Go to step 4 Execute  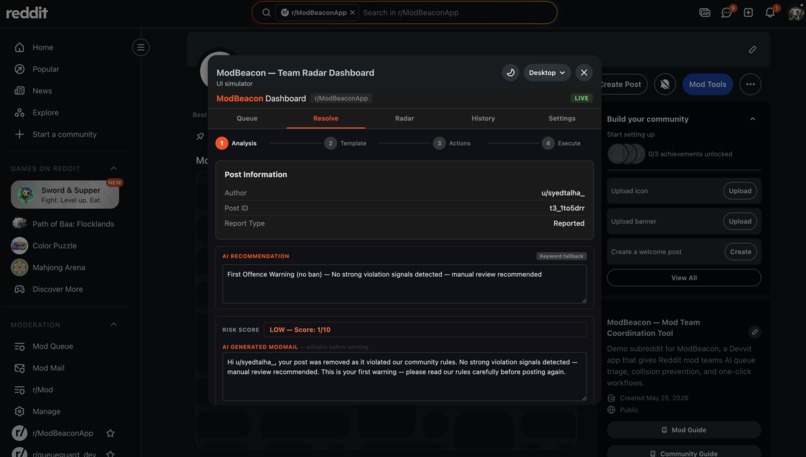pos(561,143)
